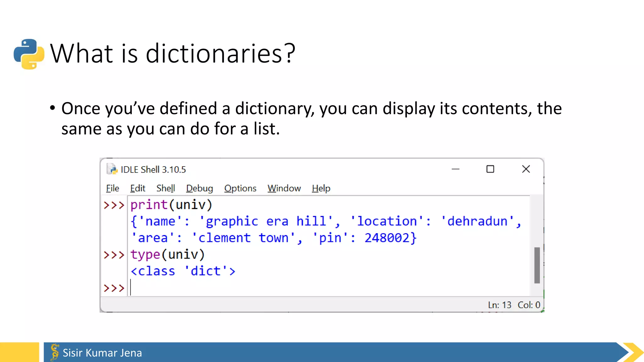Click the dragon icon in footer bar
644x362 pixels.
coord(55,352)
